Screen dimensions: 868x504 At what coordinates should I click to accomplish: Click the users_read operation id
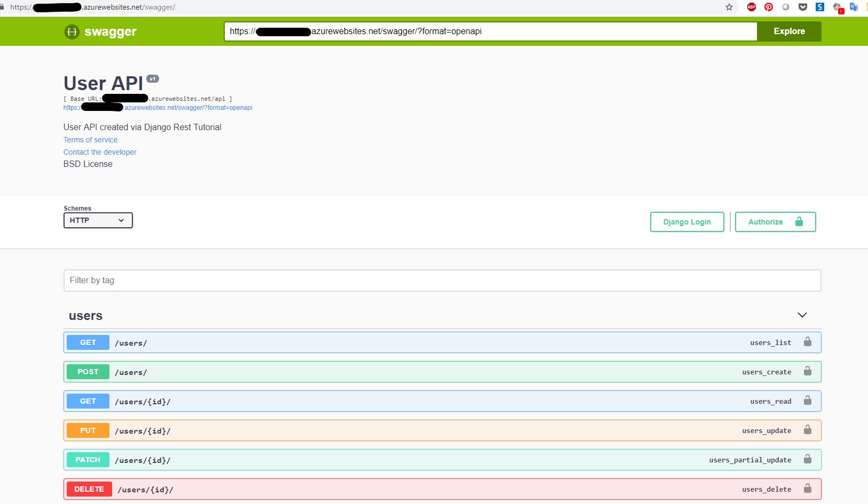click(770, 401)
